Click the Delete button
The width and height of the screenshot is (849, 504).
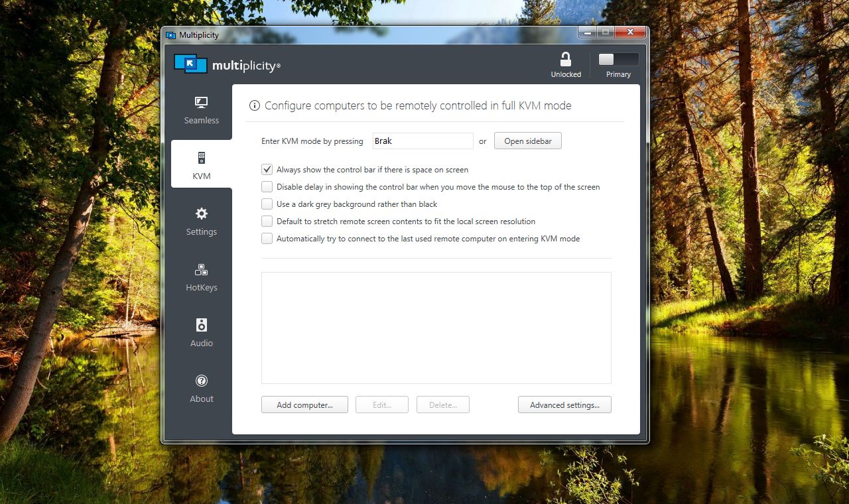(x=443, y=405)
